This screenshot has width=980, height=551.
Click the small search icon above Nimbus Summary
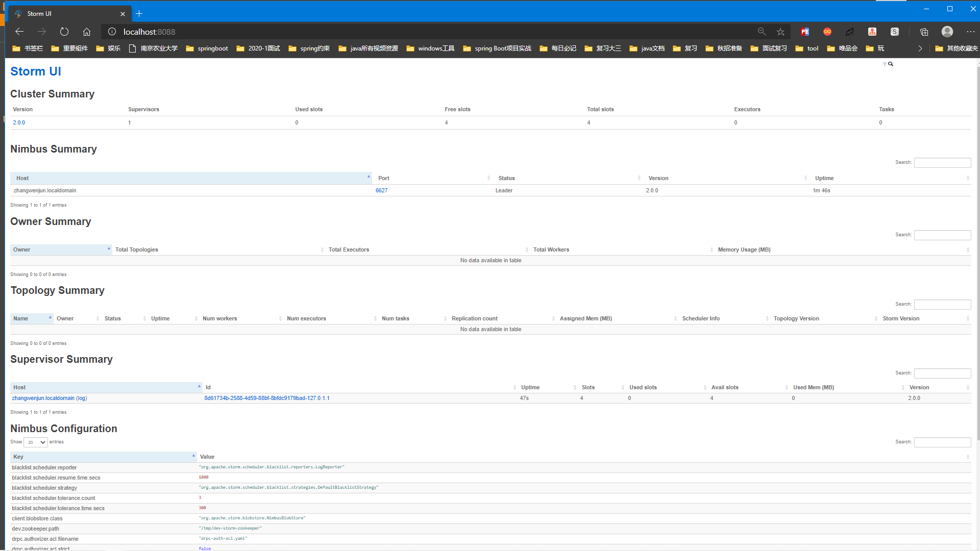(x=891, y=64)
